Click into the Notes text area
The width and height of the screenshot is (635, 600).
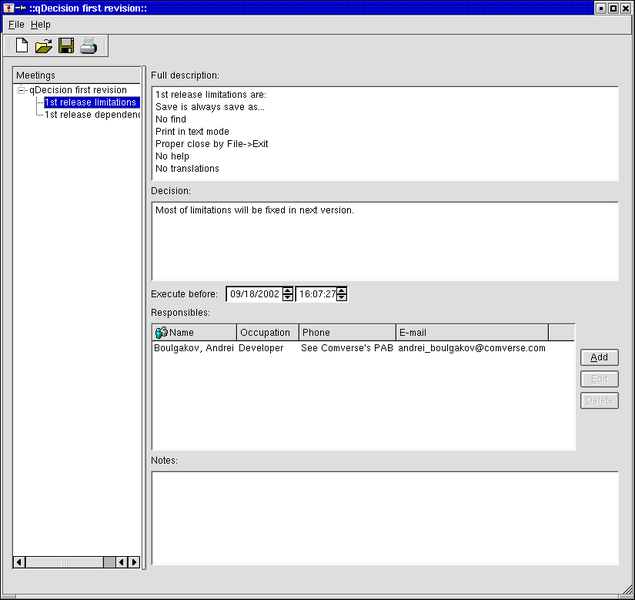pyautogui.click(x=385, y=518)
